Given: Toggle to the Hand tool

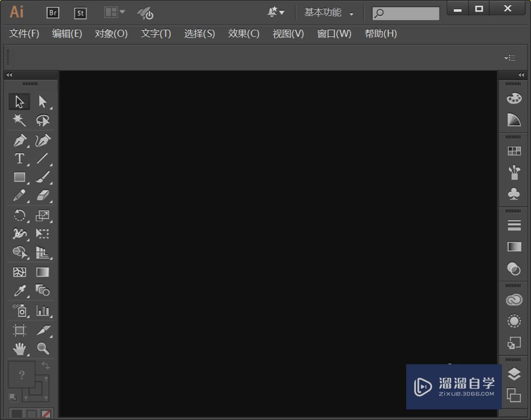Looking at the screenshot, I should pos(19,349).
